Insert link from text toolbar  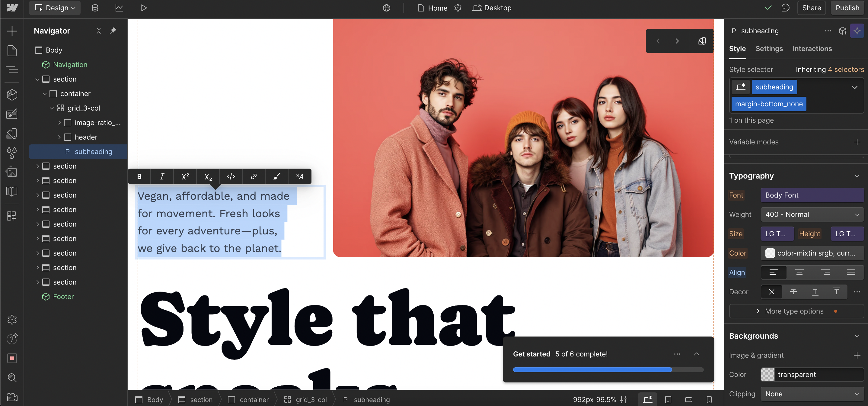click(254, 176)
